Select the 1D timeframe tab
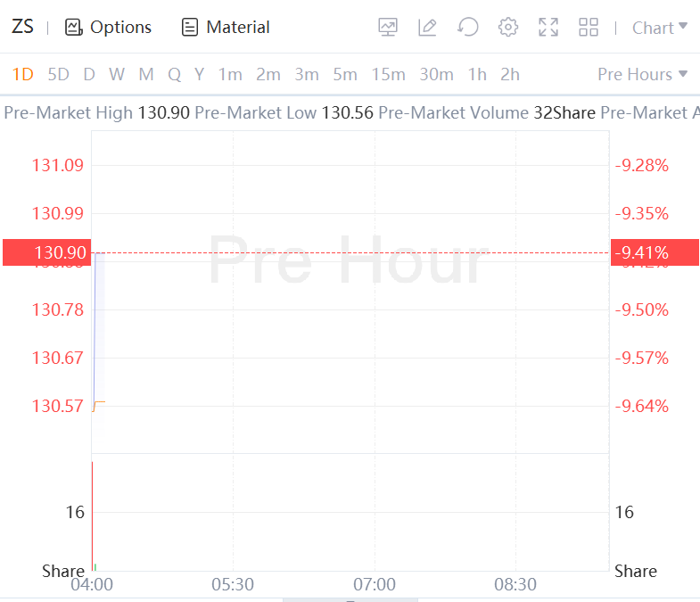This screenshot has height=602, width=700. click(x=22, y=74)
